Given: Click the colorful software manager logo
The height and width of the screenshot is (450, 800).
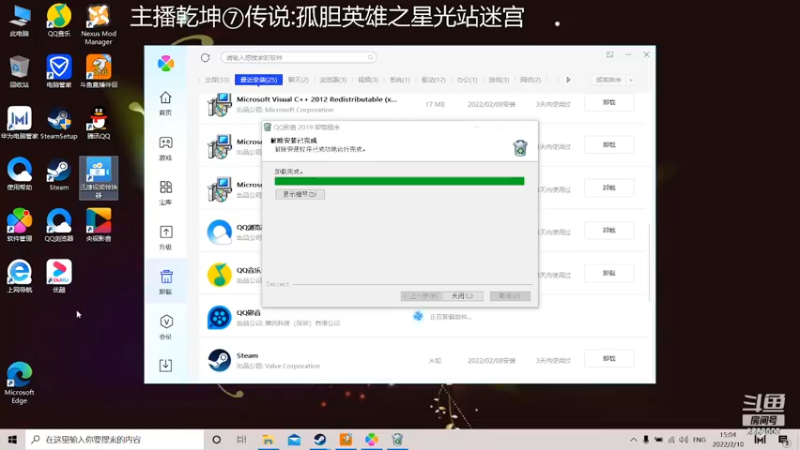Looking at the screenshot, I should click(x=165, y=64).
